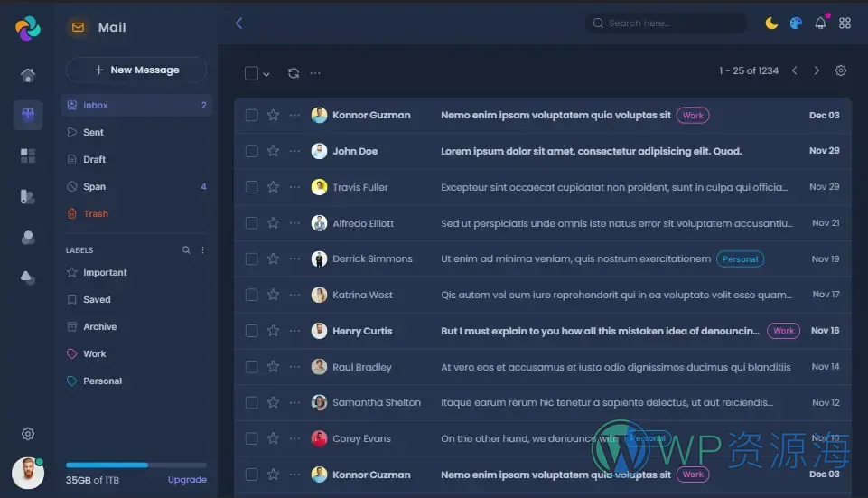Star the John Doe email
Image resolution: width=868 pixels, height=498 pixels.
pyautogui.click(x=273, y=151)
